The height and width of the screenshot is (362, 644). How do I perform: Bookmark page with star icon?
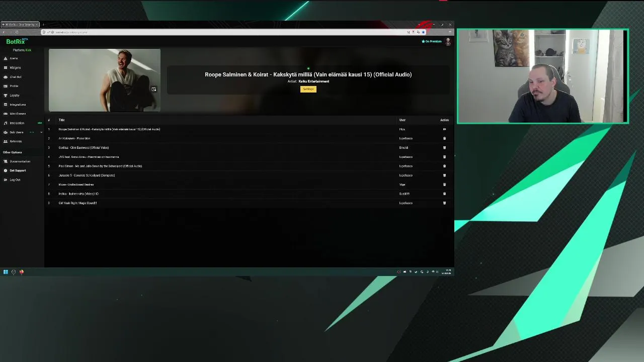(x=423, y=32)
